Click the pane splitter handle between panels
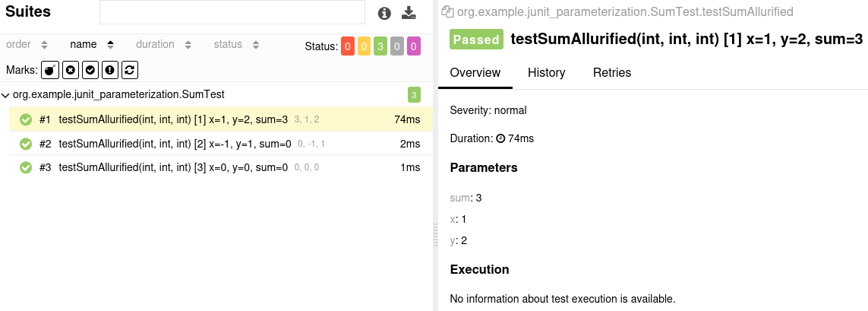 click(x=435, y=236)
